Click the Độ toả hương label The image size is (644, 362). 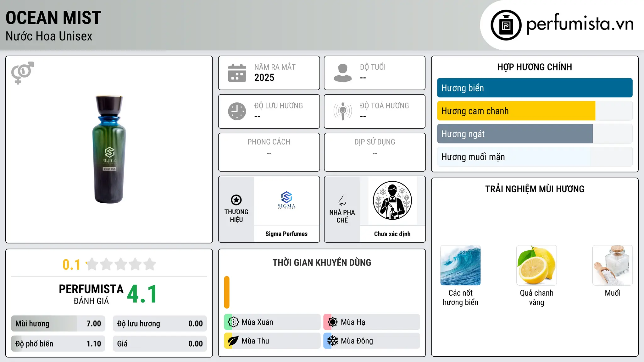(x=384, y=106)
